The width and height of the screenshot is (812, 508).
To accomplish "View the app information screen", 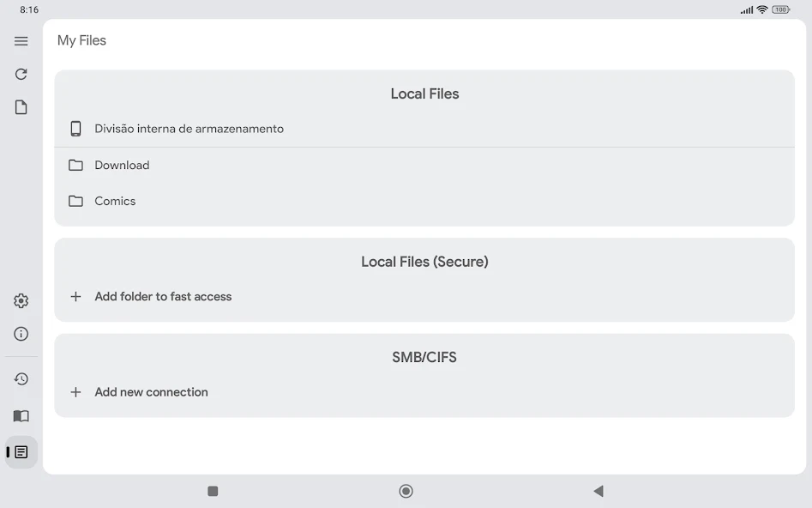I will (21, 334).
